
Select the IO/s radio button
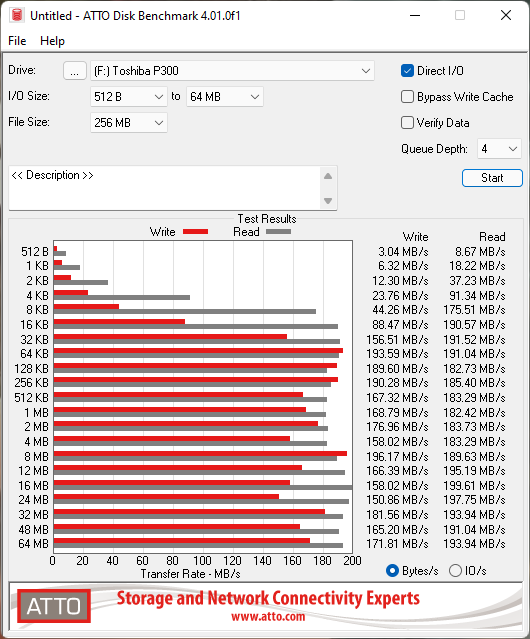pos(455,571)
